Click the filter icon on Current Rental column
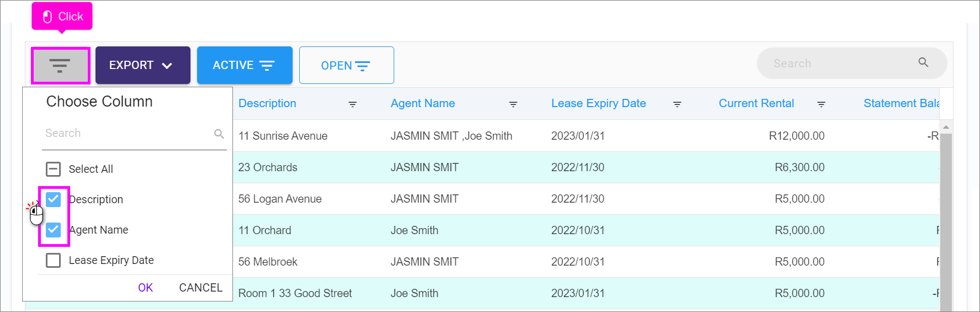This screenshot has height=312, width=980. tap(821, 104)
